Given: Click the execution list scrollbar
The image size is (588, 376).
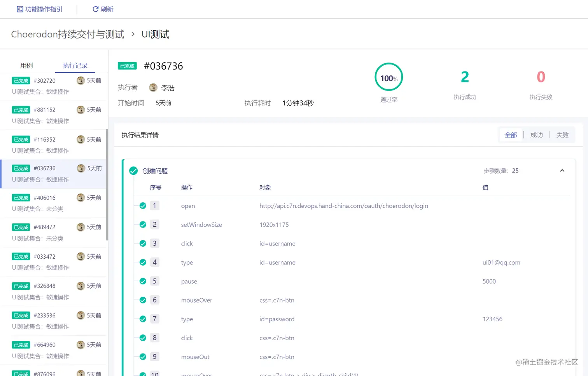Looking at the screenshot, I should [107, 185].
